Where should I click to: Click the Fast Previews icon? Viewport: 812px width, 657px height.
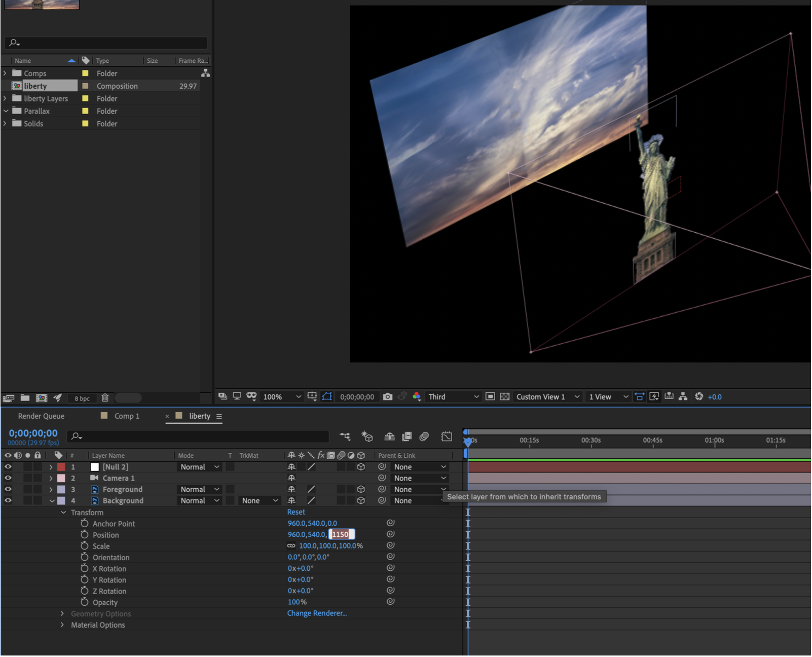coord(654,396)
